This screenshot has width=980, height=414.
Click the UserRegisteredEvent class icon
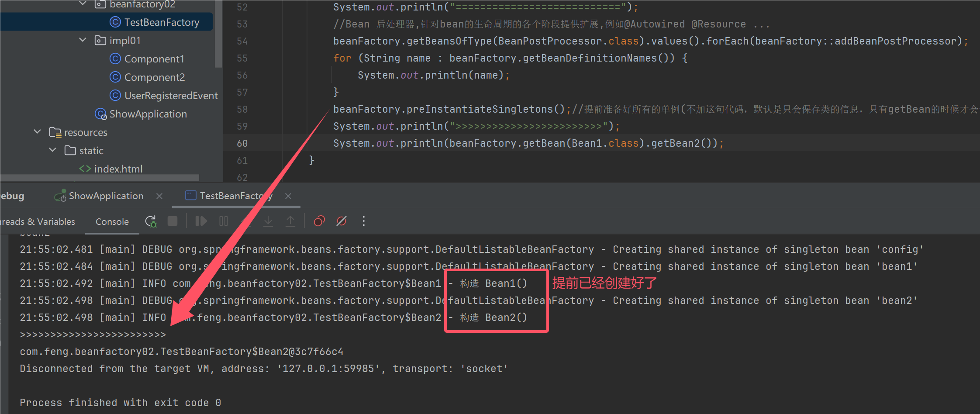[x=115, y=96]
